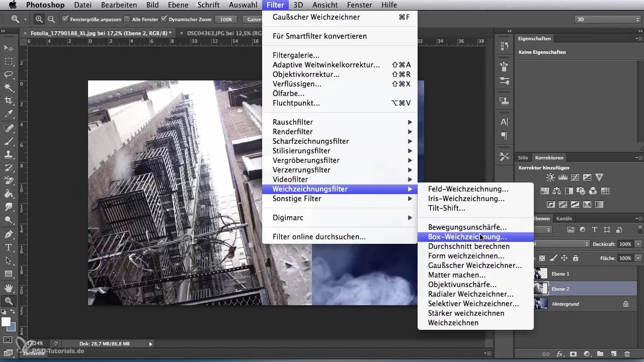Click the delete layer trash icon
Image resolution: width=644 pixels, height=362 pixels.
627,354
